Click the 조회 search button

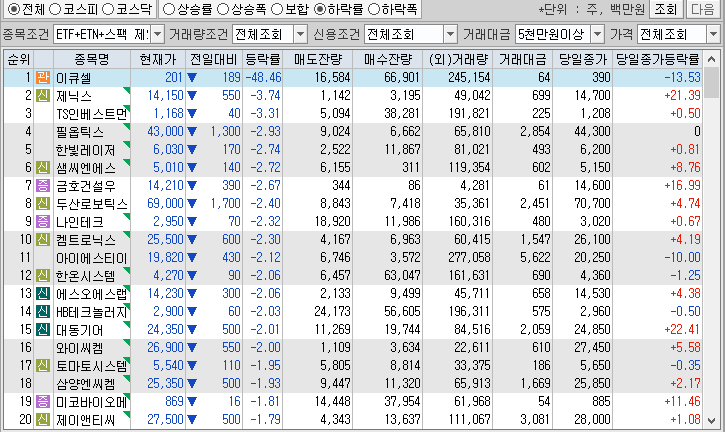[666, 9]
